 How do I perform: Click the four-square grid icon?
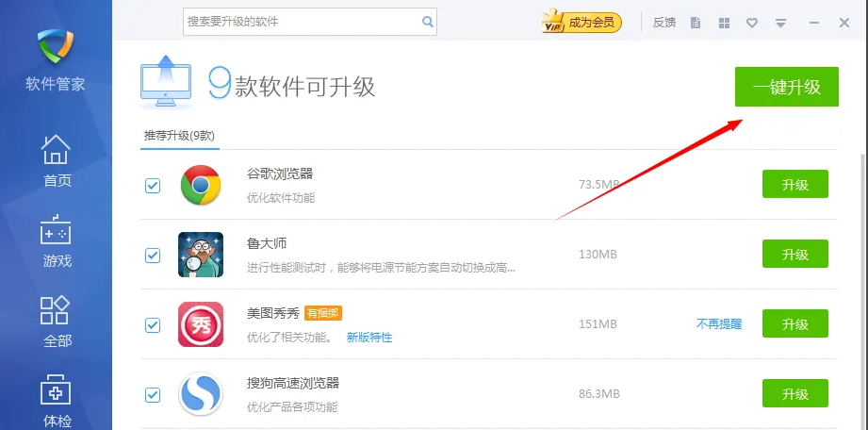point(724,23)
